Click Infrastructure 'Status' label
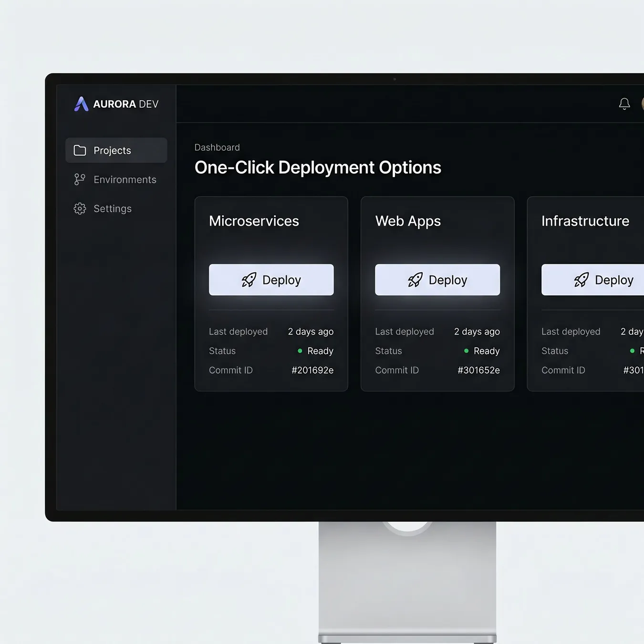Image resolution: width=644 pixels, height=644 pixels. (x=555, y=351)
